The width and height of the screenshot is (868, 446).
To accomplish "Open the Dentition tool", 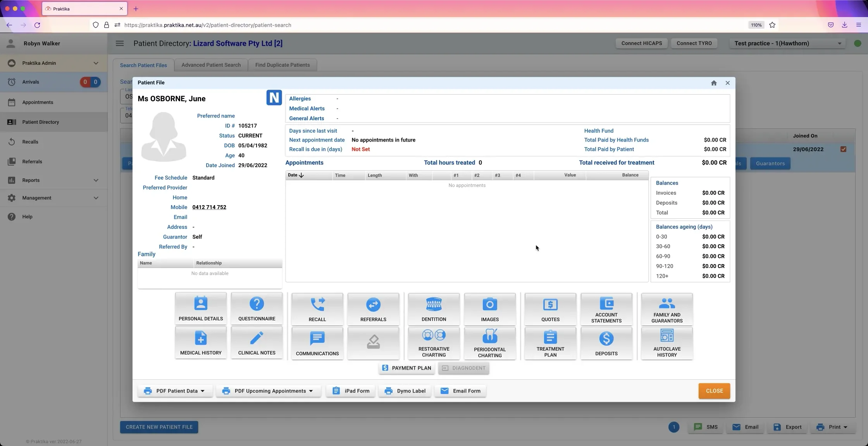I will point(433,309).
